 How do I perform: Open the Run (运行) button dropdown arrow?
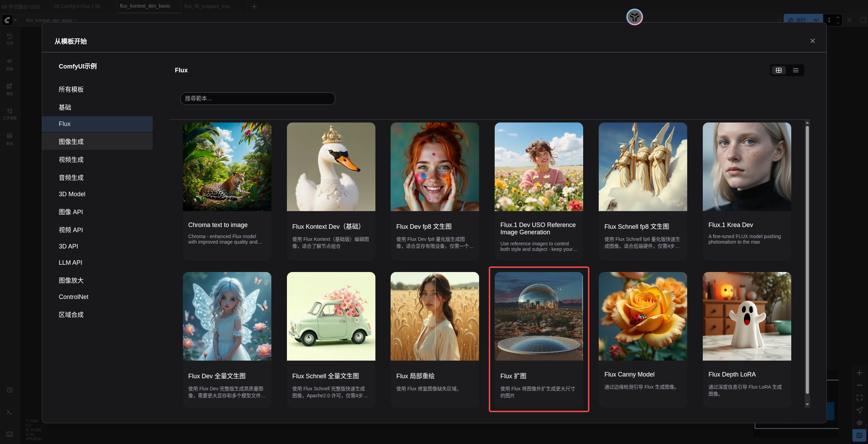click(x=816, y=20)
